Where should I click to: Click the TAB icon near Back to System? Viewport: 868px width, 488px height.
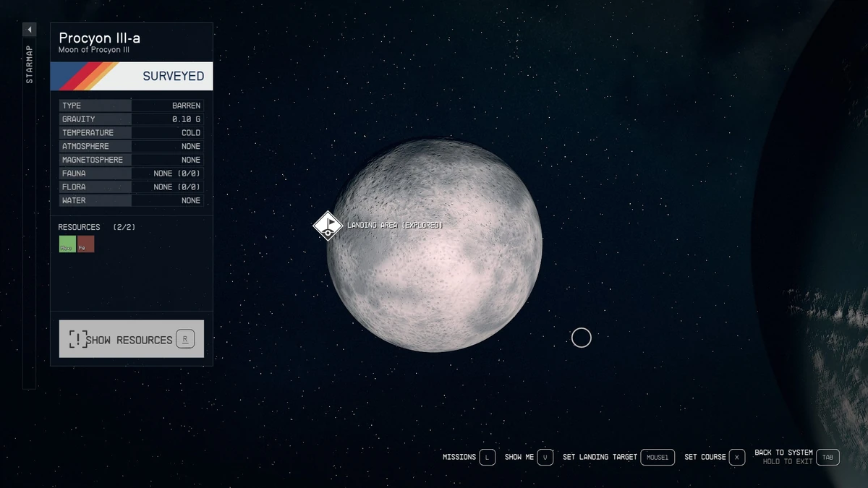point(827,457)
